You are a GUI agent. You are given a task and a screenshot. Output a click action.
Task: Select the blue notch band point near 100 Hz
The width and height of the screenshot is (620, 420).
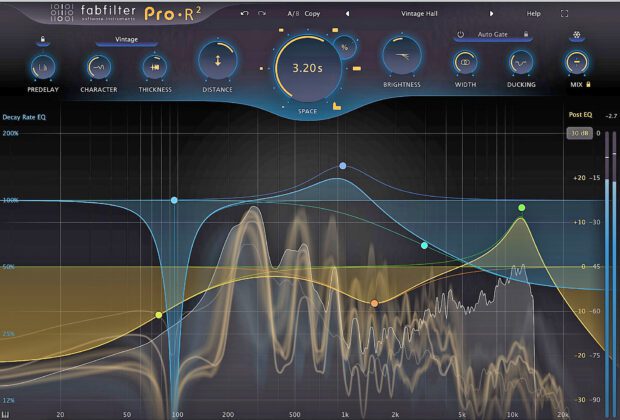[x=174, y=200]
